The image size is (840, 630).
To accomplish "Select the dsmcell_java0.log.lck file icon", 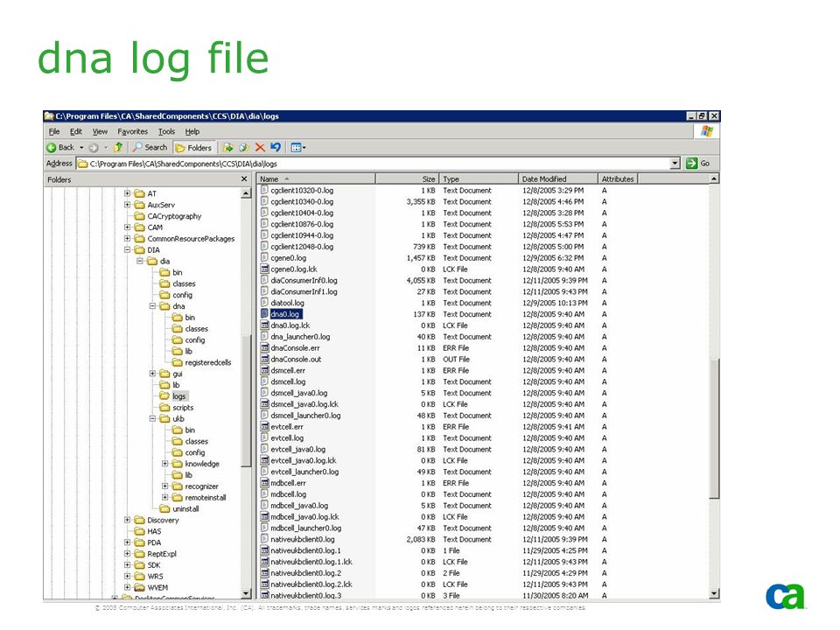I will [x=264, y=404].
